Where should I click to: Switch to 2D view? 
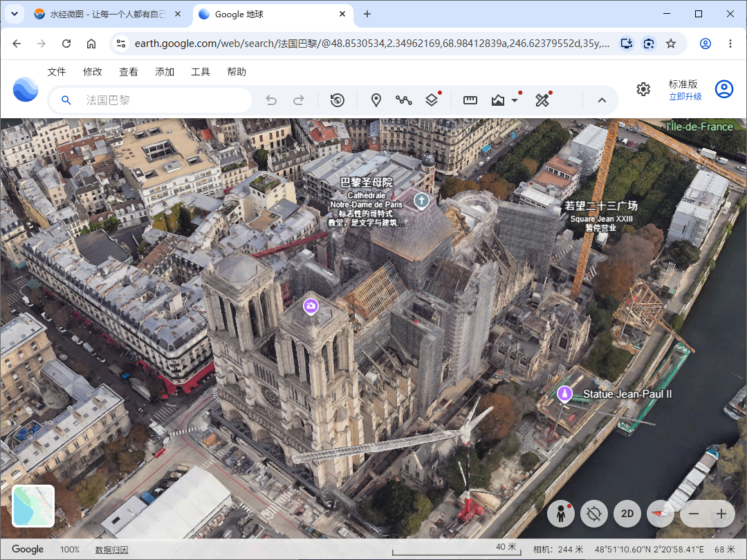click(627, 514)
